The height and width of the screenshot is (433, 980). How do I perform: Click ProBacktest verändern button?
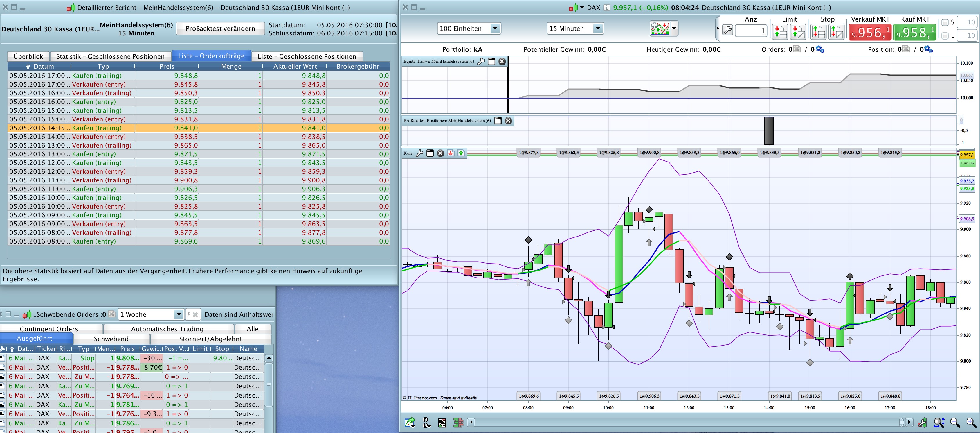pyautogui.click(x=220, y=28)
